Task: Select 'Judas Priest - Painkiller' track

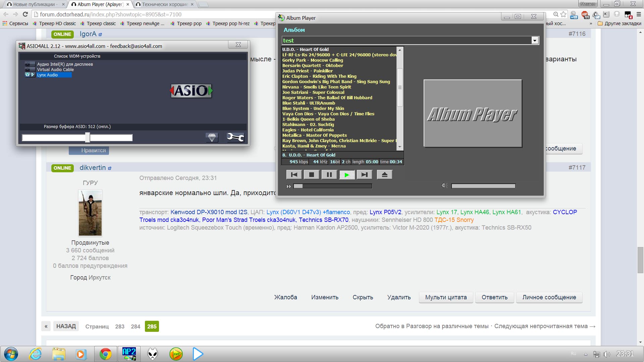Action: [x=308, y=71]
